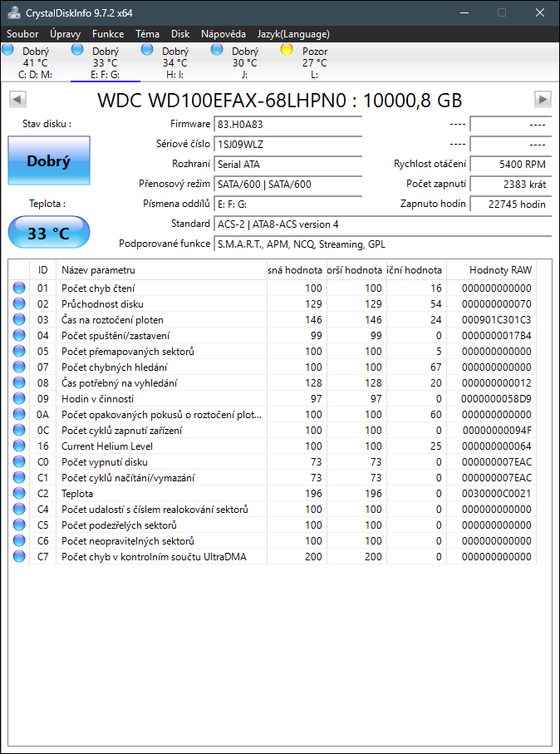This screenshot has width=560, height=754.
Task: Select the Current Helium Level parameter name
Action: point(107,446)
